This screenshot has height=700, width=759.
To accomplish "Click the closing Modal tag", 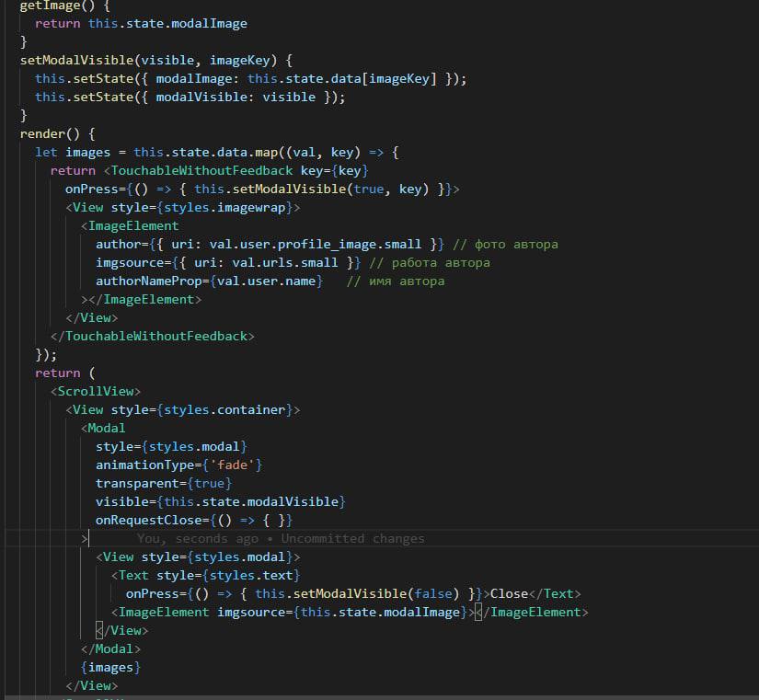I will (x=110, y=649).
